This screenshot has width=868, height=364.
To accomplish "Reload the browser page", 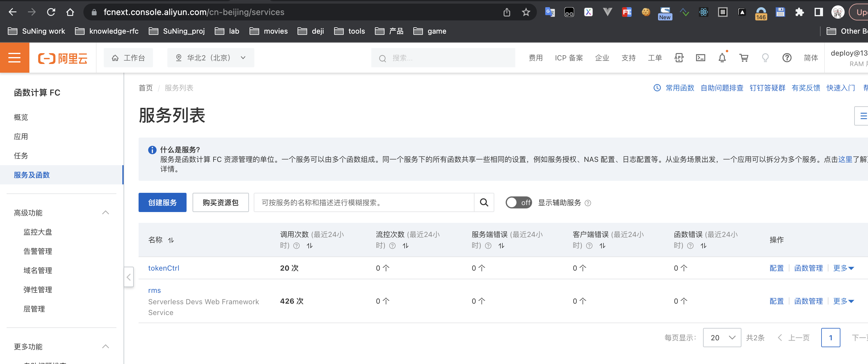I will click(x=51, y=12).
